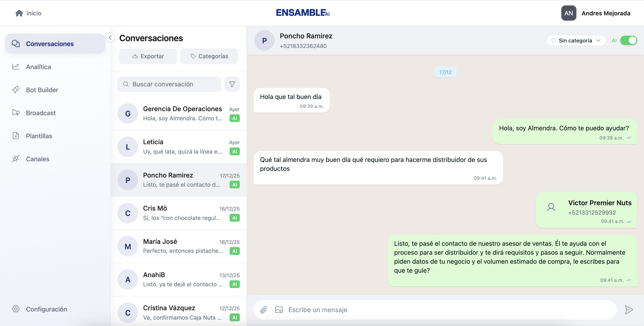
Task: Click the Victor Premier Nuts contact card icon
Action: pos(551,207)
